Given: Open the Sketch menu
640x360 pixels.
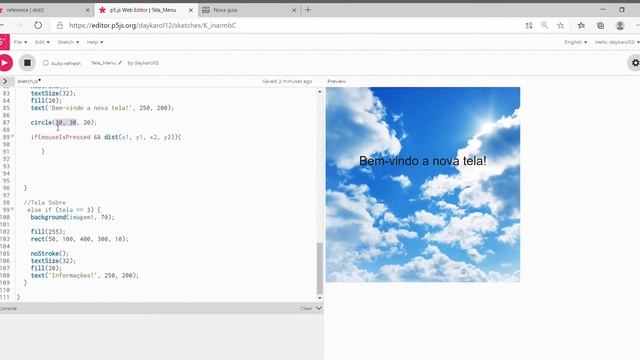Looking at the screenshot, I should [68, 42].
